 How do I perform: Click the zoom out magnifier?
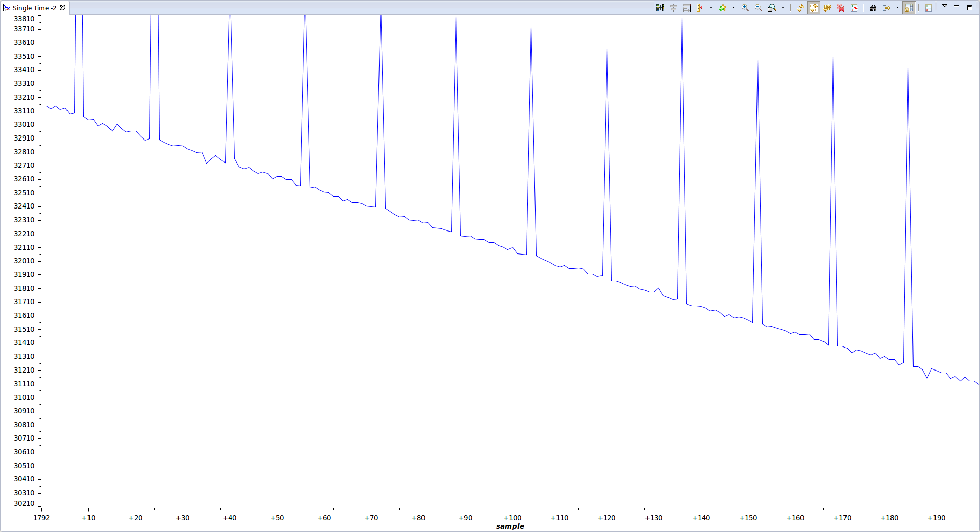click(x=759, y=8)
